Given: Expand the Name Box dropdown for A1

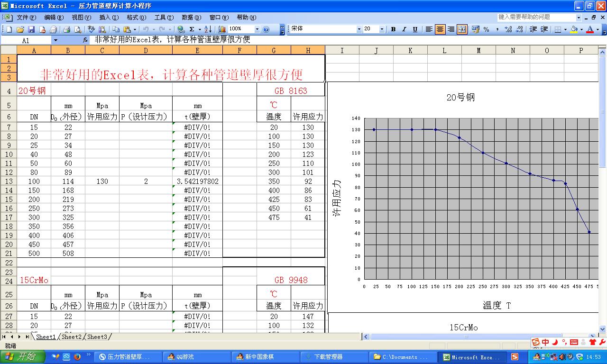Looking at the screenshot, I should coord(55,41).
